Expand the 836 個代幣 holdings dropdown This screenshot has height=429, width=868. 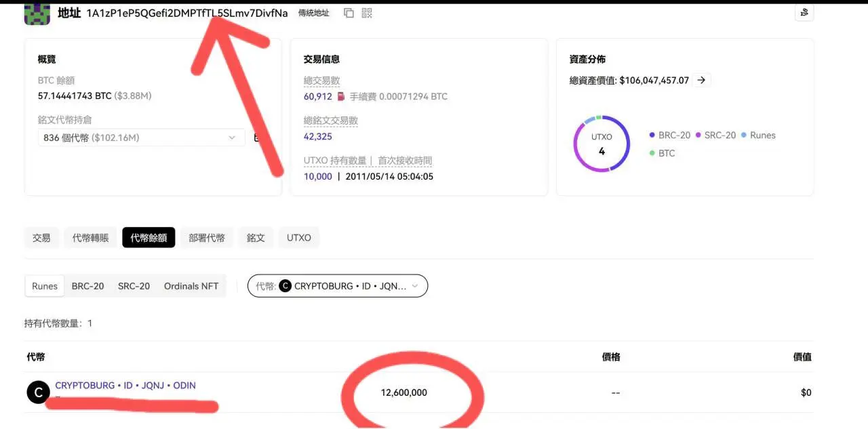(x=141, y=138)
